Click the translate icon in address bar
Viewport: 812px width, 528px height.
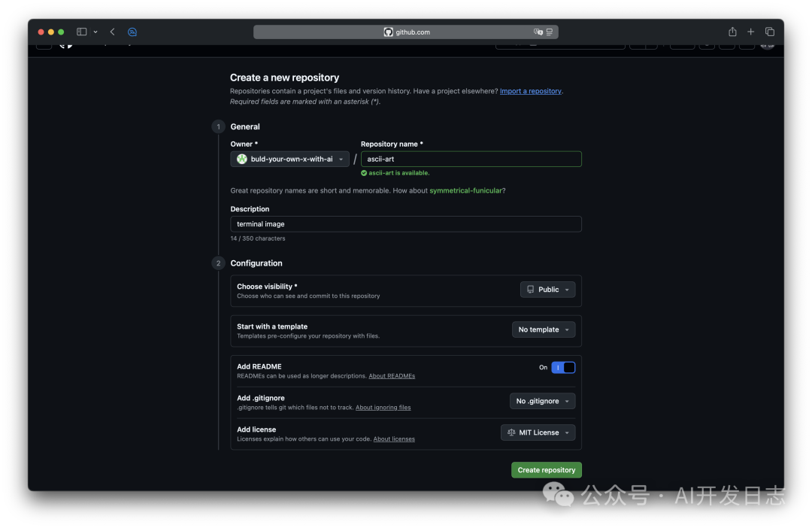(x=538, y=32)
